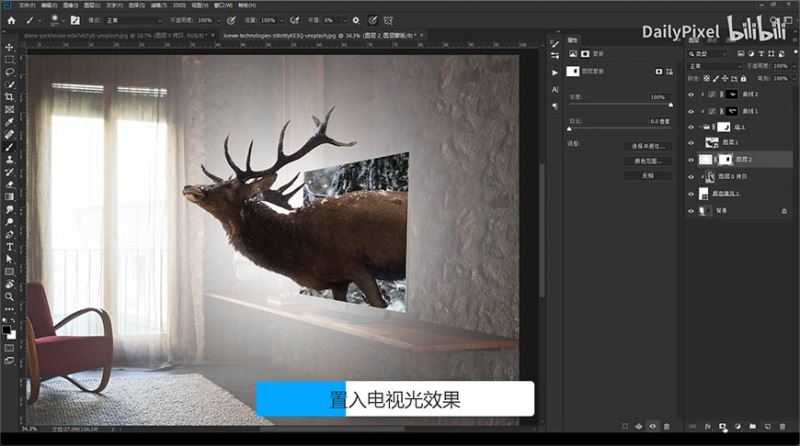Viewport: 800px width, 446px height.
Task: Adjust the mask density slider
Action: point(668,104)
